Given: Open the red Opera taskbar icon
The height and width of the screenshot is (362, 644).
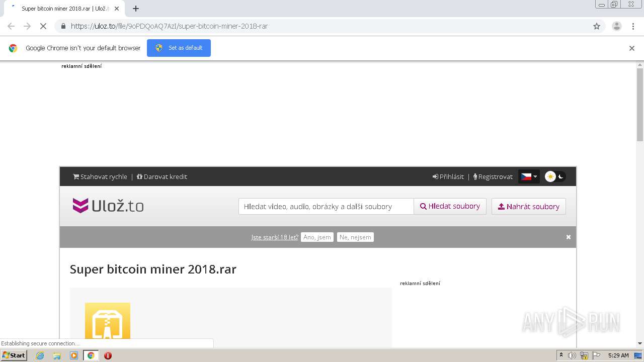Looking at the screenshot, I should (108, 355).
